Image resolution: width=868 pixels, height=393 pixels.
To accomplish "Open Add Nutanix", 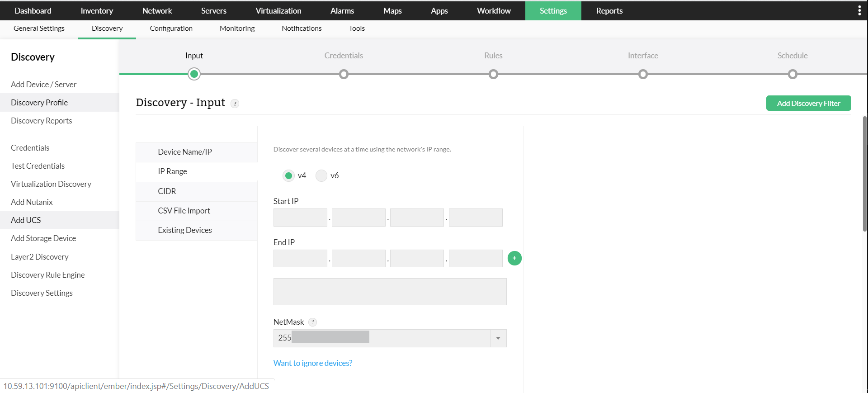I will pyautogui.click(x=32, y=202).
